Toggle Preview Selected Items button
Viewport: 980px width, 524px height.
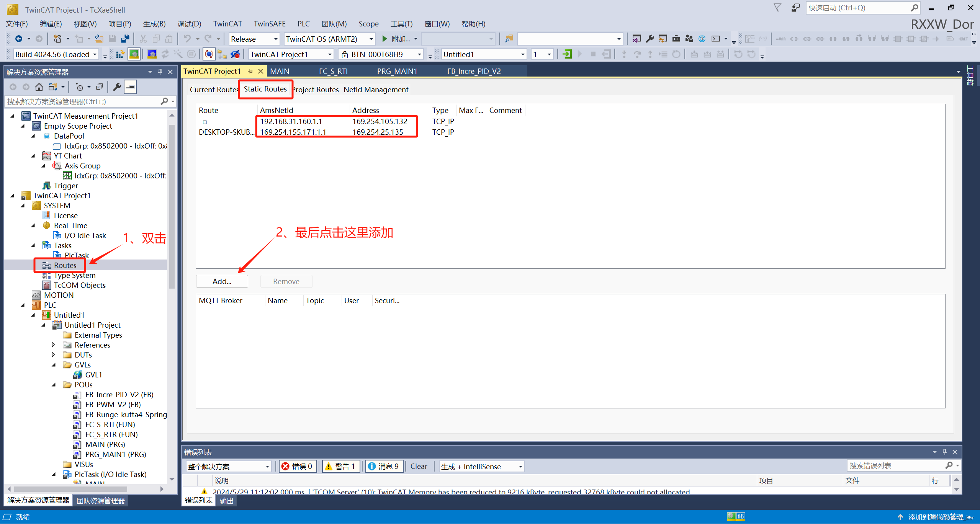pyautogui.click(x=130, y=87)
